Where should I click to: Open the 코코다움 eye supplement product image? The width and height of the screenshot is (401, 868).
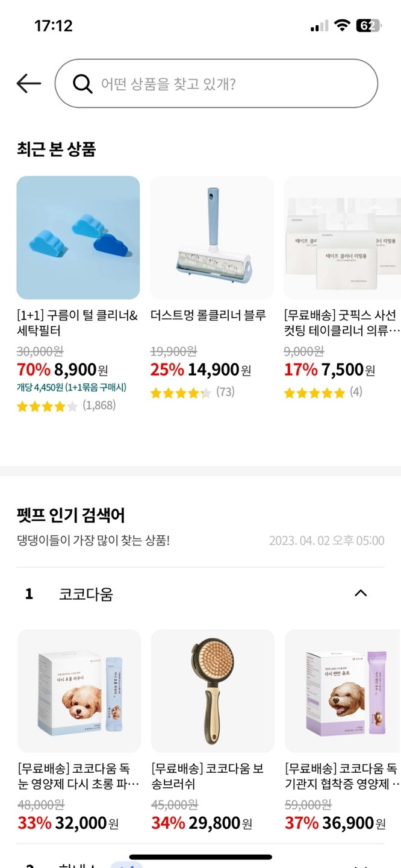point(79,691)
